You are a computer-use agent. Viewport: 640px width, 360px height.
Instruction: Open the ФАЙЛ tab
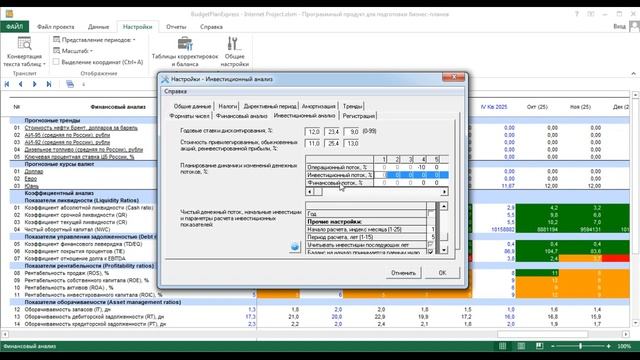tap(14, 27)
